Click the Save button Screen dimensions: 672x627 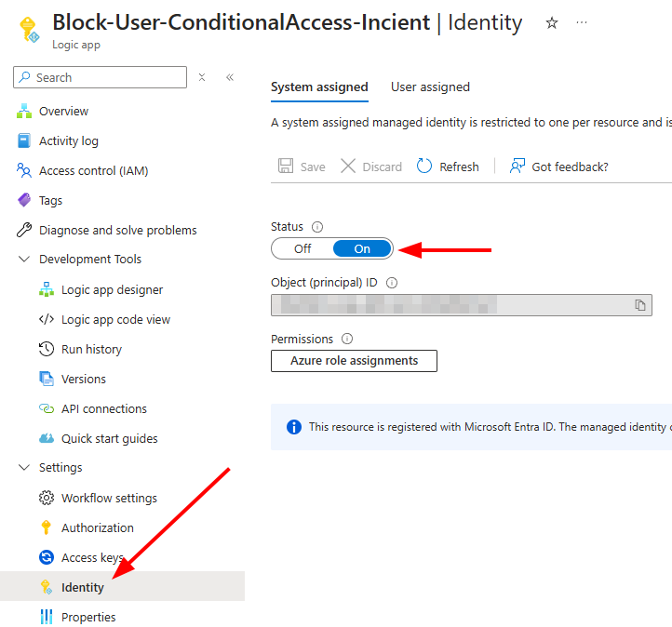tap(302, 167)
